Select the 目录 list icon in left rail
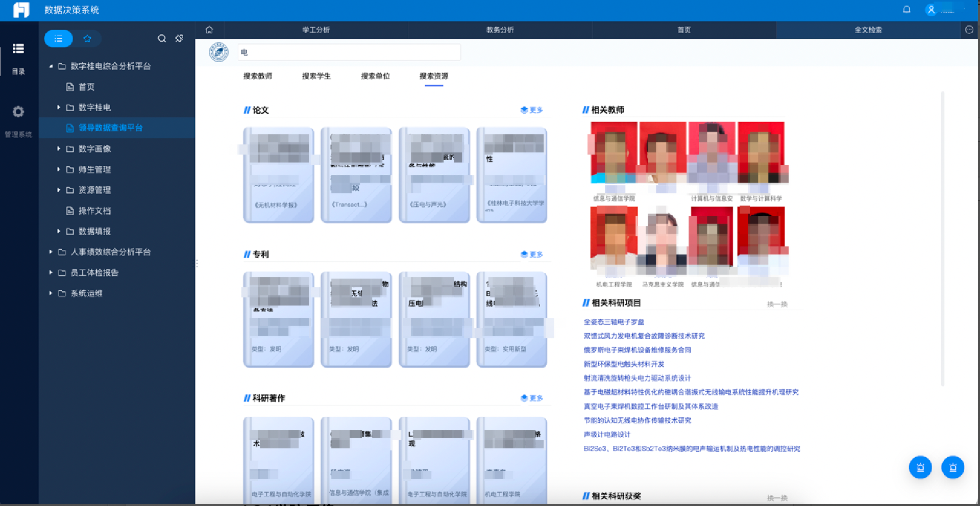This screenshot has width=980, height=506. (18, 49)
